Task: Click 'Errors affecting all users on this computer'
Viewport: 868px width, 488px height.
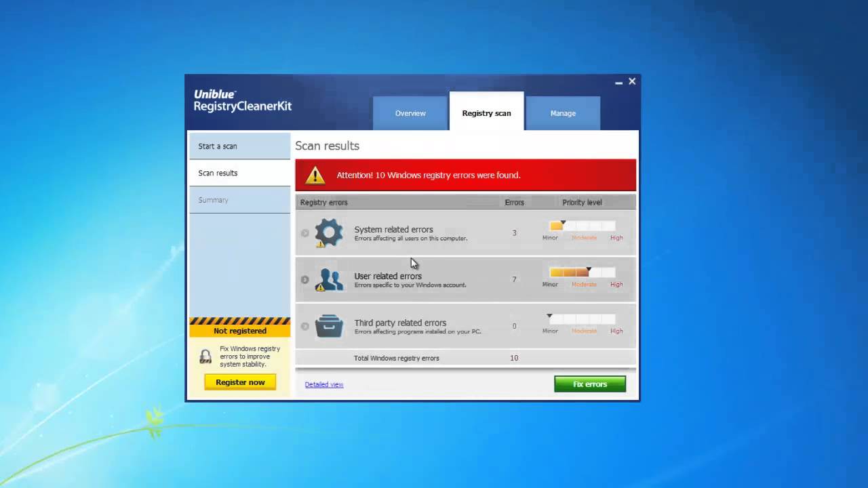Action: 411,239
